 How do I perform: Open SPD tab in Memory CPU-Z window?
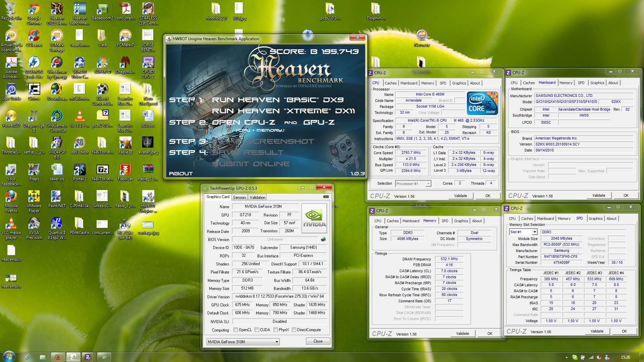click(445, 221)
